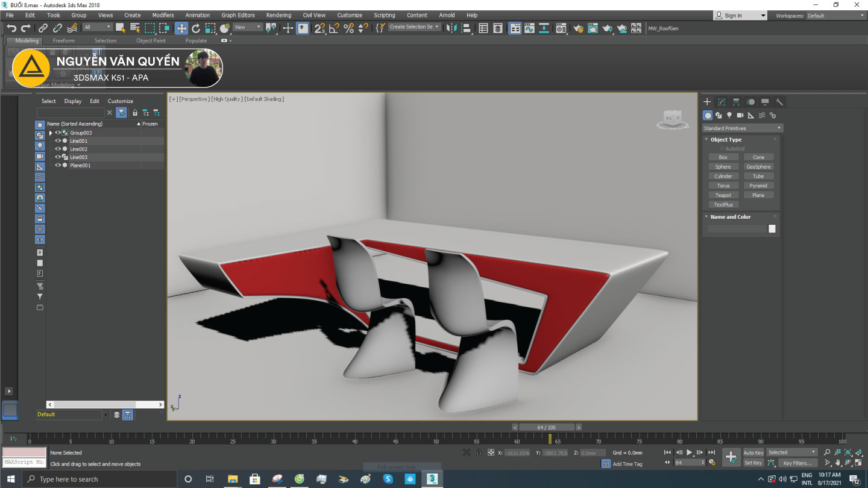Click the object color swatch
This screenshot has width=868, height=488.
pos(772,229)
